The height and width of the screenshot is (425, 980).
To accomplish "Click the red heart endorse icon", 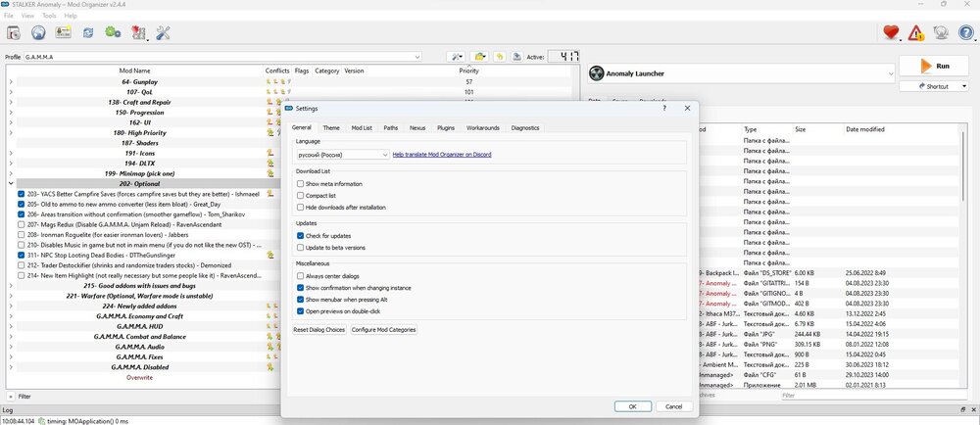I will [x=891, y=33].
